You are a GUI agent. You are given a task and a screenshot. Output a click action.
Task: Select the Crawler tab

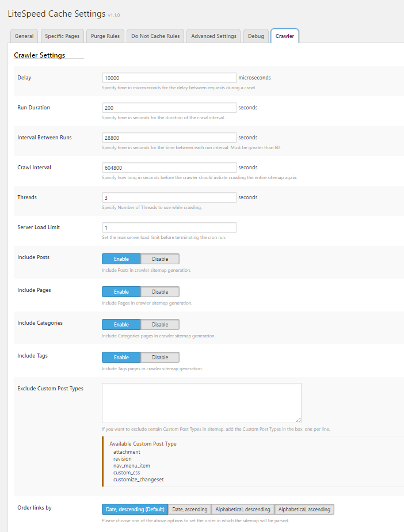285,36
